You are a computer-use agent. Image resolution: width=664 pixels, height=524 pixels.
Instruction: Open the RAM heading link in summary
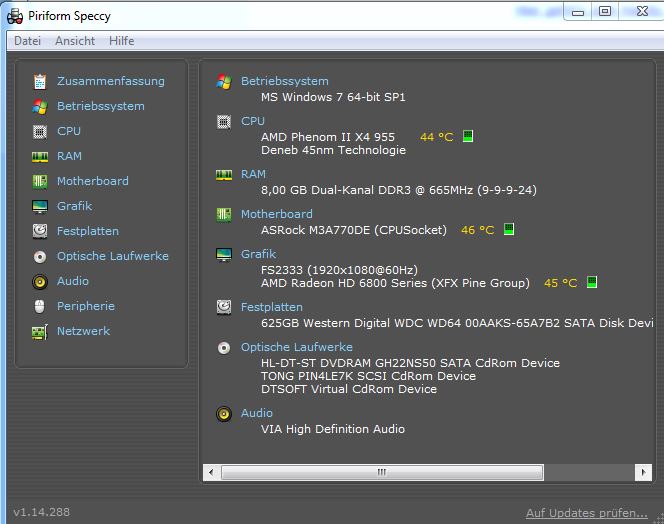pyautogui.click(x=253, y=174)
